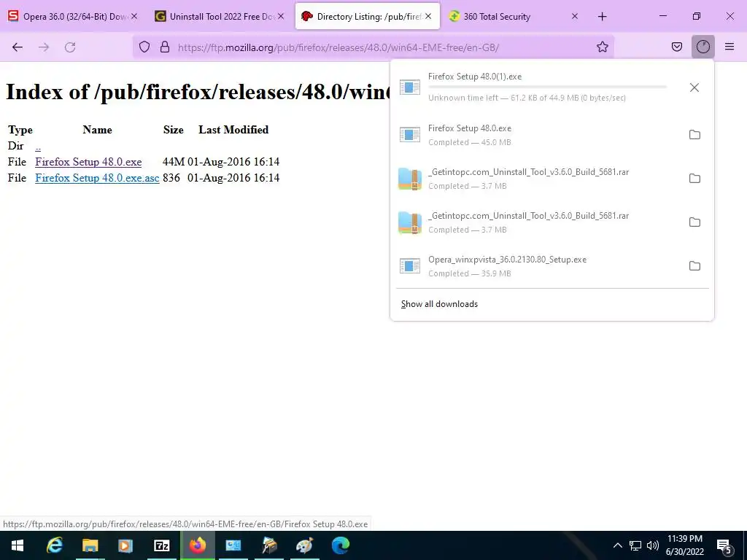Viewport: 747px width, 560px height.
Task: Click the forward navigation arrow
Action: [44, 47]
